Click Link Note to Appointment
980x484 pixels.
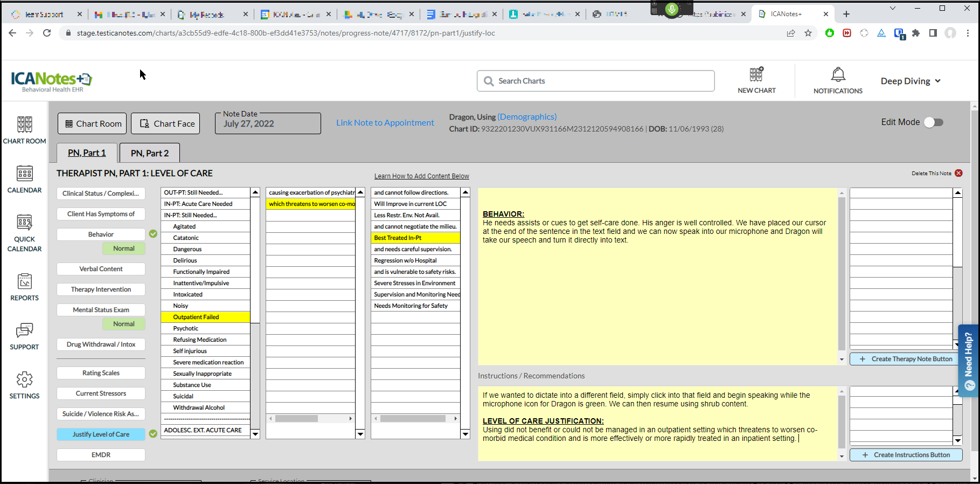(385, 123)
